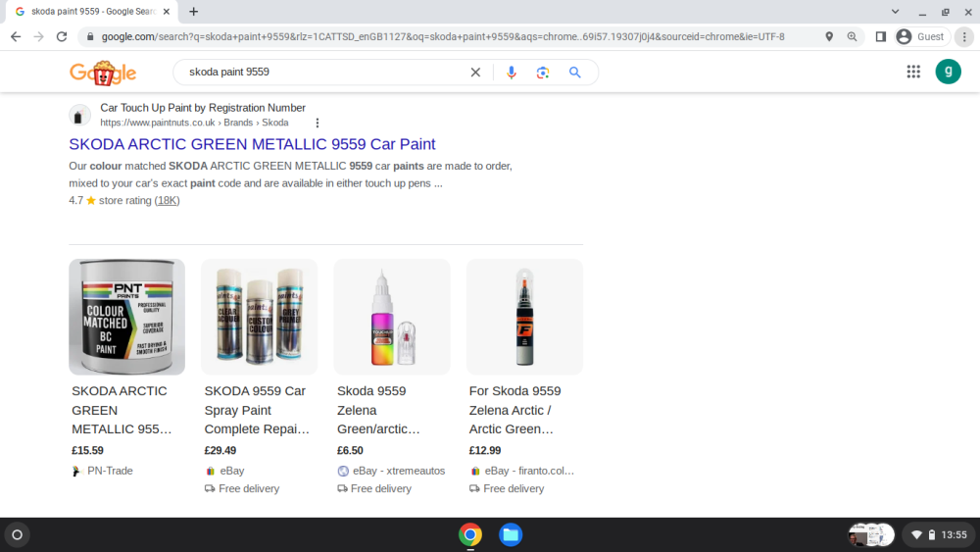The height and width of the screenshot is (552, 980).
Task: Open the spray paint cans product image
Action: click(x=260, y=317)
